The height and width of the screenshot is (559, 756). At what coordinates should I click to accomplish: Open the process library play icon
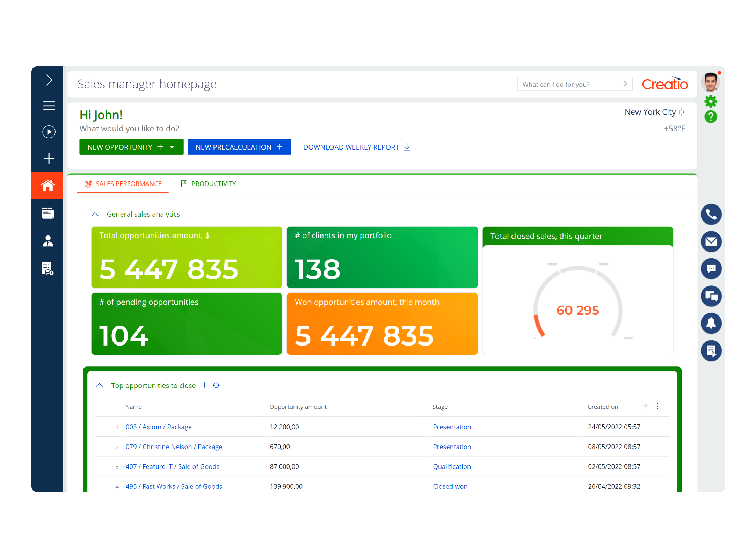(48, 132)
